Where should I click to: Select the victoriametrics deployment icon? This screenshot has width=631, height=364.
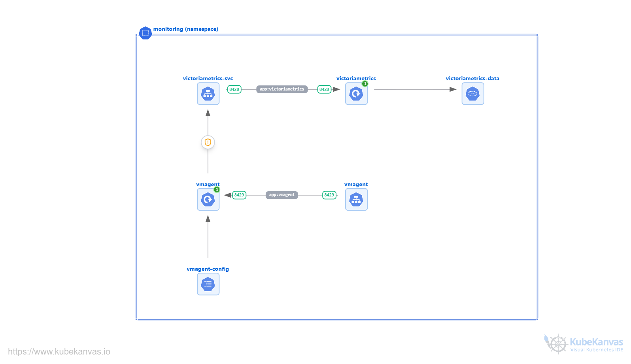pos(356,94)
